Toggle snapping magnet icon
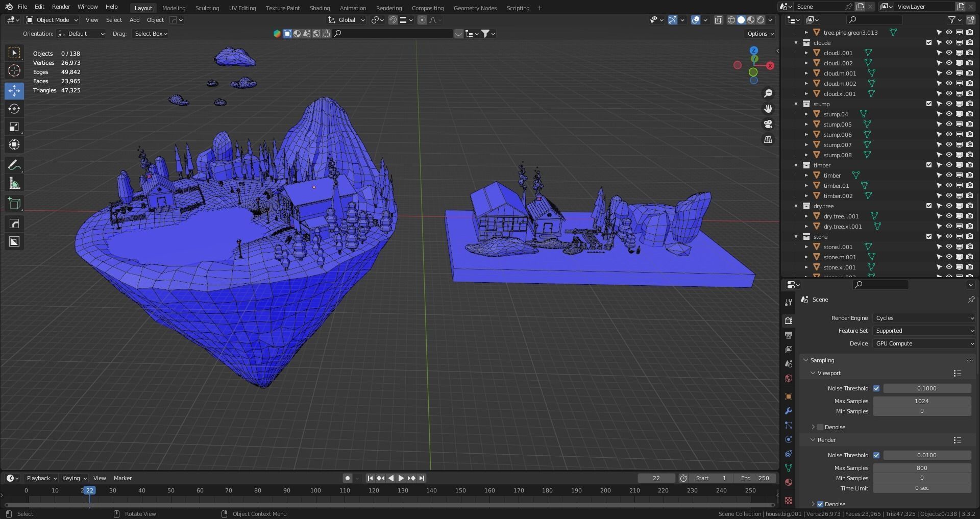The image size is (980, 519). (x=393, y=20)
